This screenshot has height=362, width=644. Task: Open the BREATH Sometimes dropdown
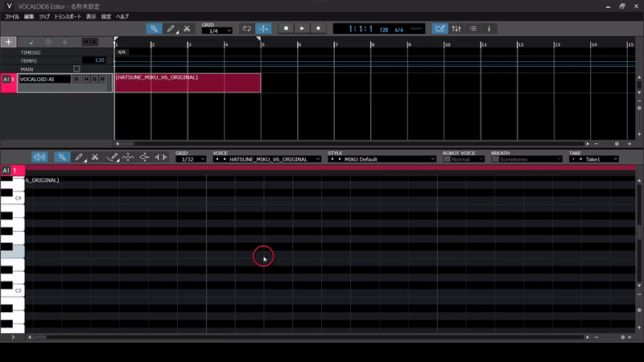(530, 159)
